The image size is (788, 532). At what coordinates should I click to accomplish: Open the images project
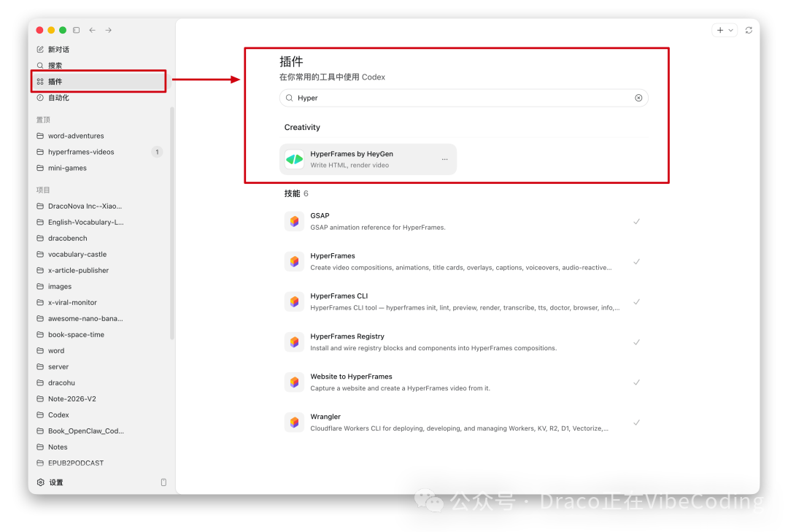coord(100,287)
